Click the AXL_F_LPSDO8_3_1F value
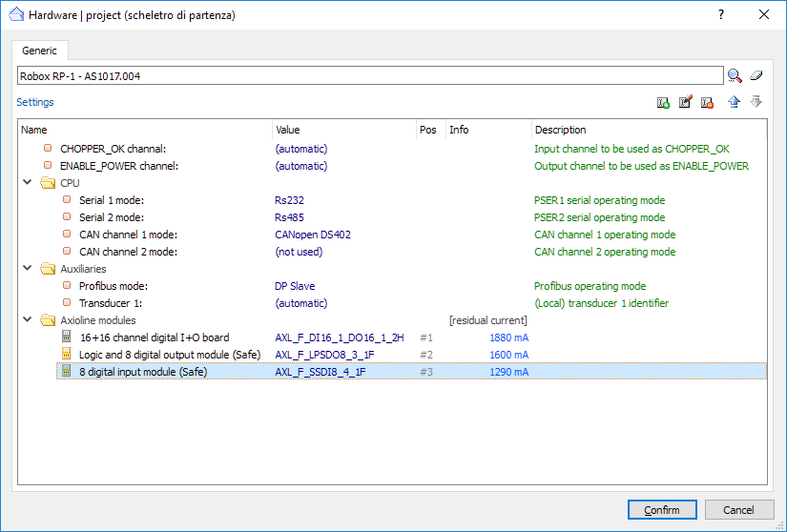Image resolution: width=787 pixels, height=532 pixels. click(324, 355)
